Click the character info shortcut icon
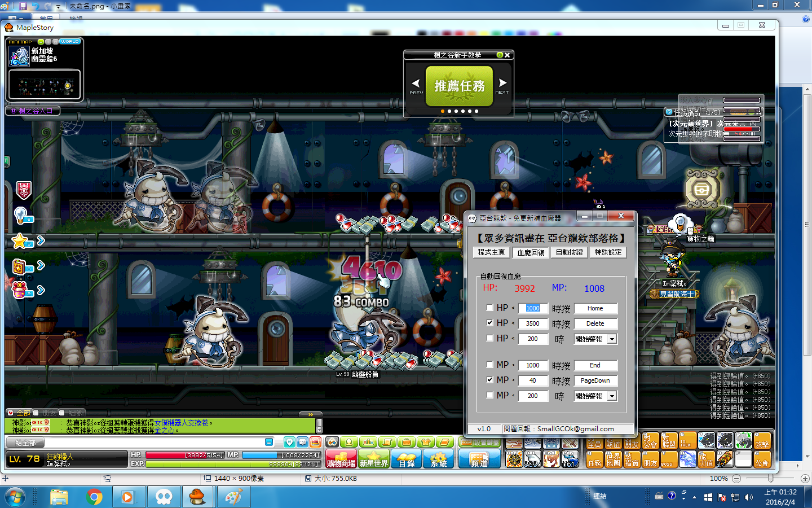Image resolution: width=812 pixels, height=508 pixels. pyautogui.click(x=349, y=443)
